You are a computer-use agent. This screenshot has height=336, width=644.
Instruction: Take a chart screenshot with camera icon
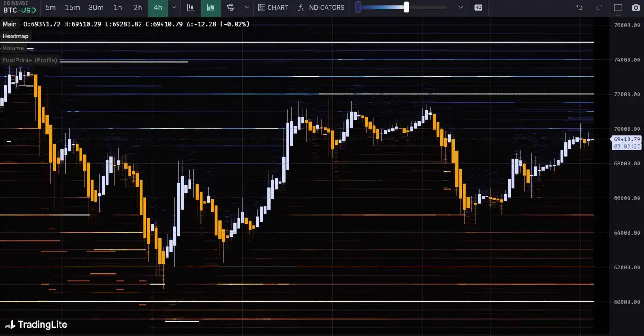point(636,7)
